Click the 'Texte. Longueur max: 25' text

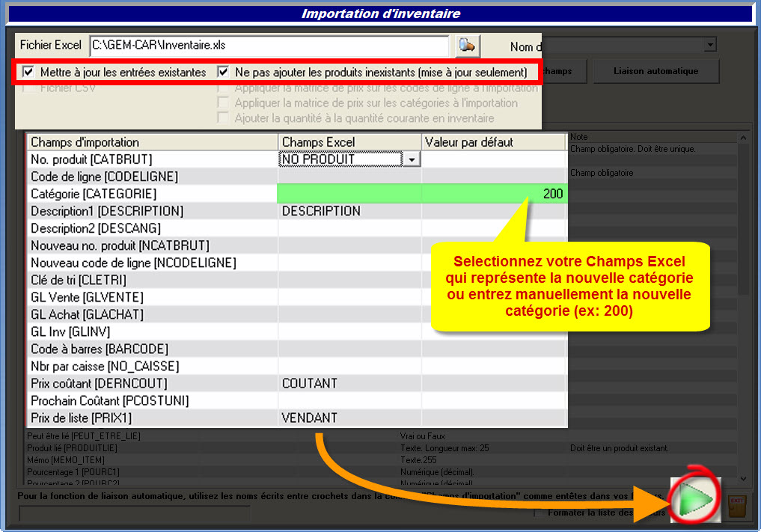coord(444,448)
